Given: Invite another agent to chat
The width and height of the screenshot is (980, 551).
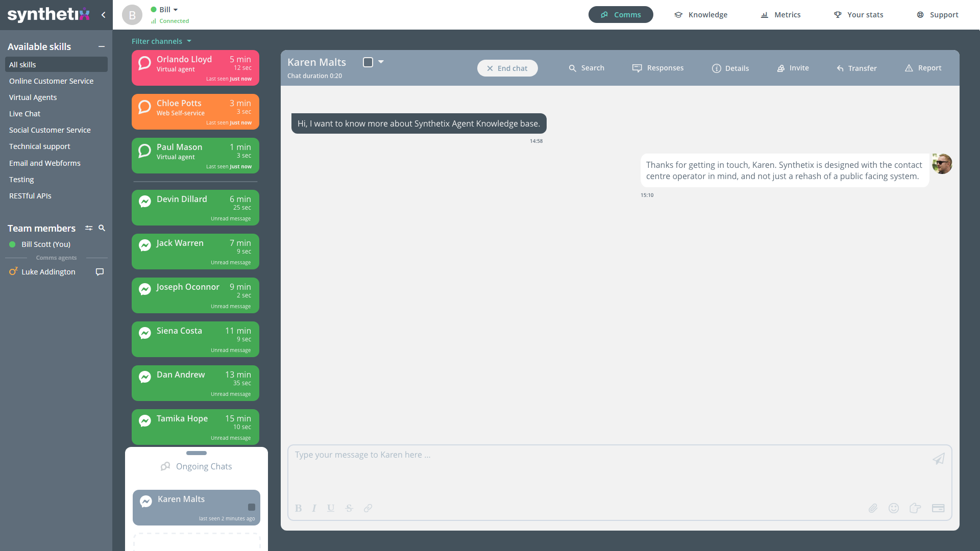Looking at the screenshot, I should point(793,68).
